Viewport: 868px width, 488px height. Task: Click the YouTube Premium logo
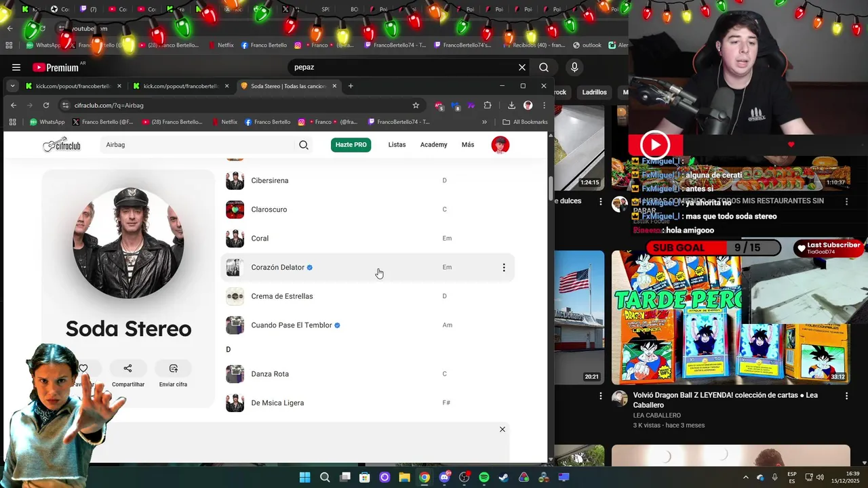pos(56,67)
